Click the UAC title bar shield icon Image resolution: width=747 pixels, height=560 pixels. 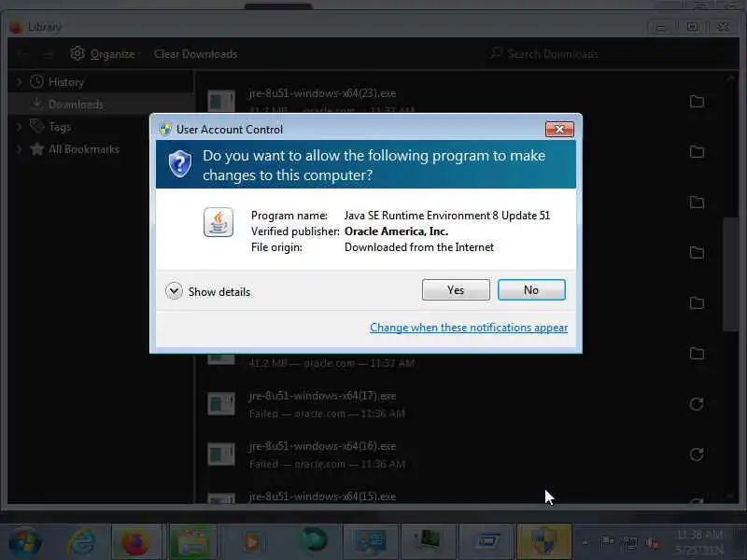(165, 129)
